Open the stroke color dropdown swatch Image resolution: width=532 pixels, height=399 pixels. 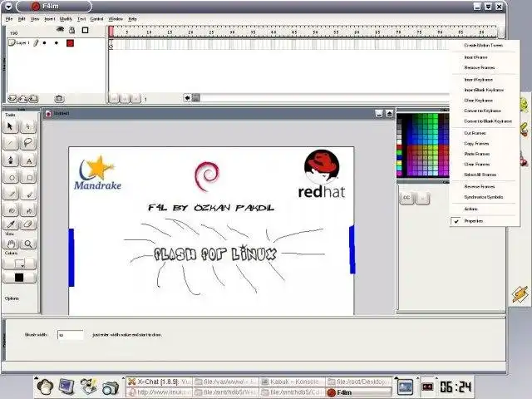click(x=19, y=264)
